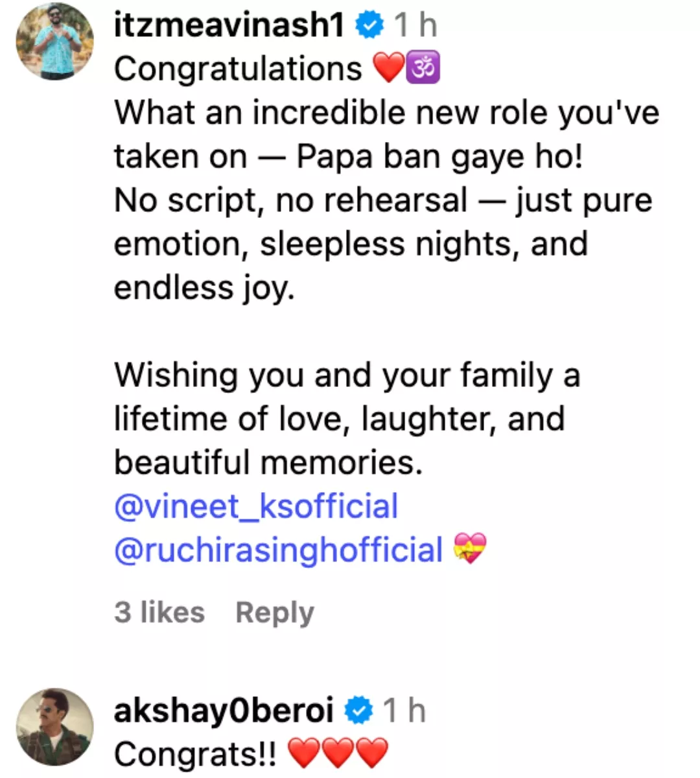This screenshot has width=700, height=778.
Task: Click the purple Om symbol emoji
Action: 423,69
